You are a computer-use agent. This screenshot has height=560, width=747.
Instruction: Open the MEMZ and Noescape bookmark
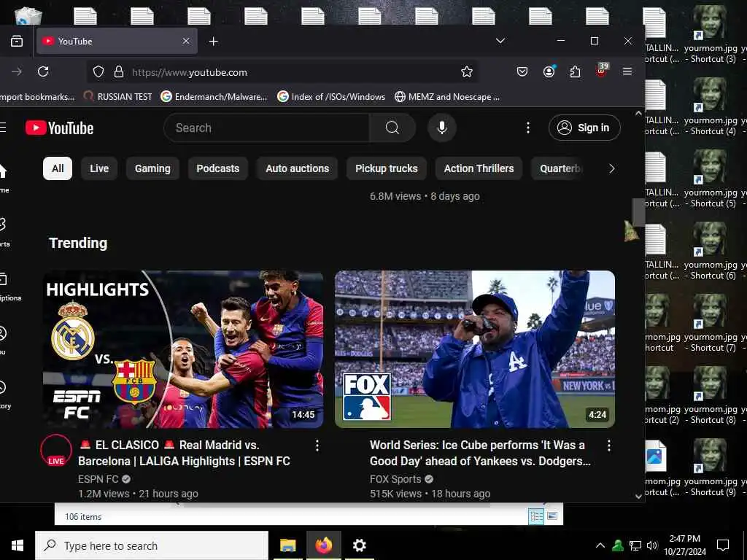pyautogui.click(x=447, y=97)
